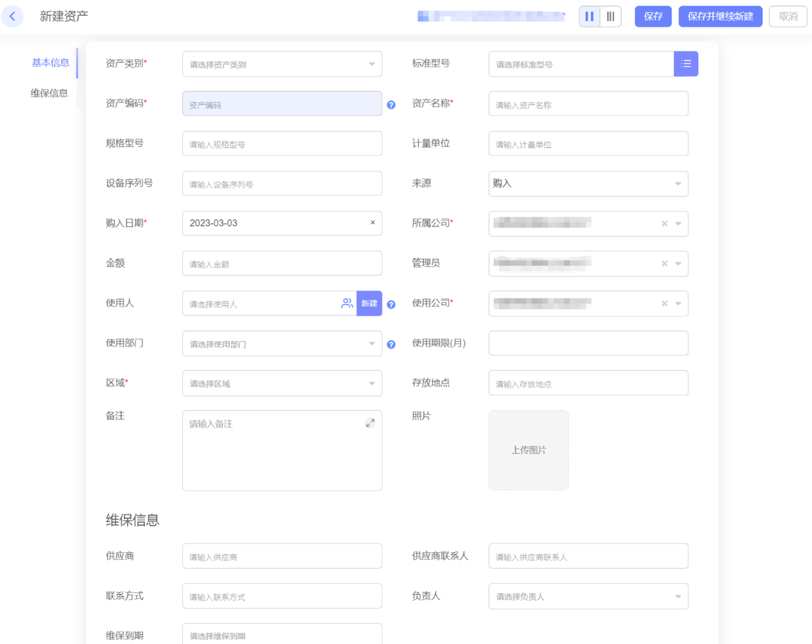Clear the 管理员 selection

(664, 263)
